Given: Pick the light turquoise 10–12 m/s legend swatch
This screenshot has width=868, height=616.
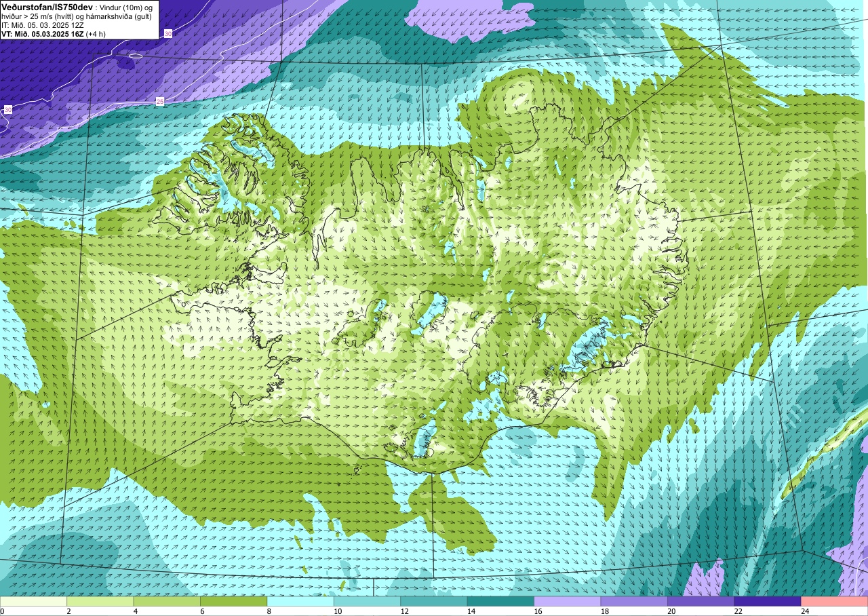Looking at the screenshot, I should tap(368, 602).
